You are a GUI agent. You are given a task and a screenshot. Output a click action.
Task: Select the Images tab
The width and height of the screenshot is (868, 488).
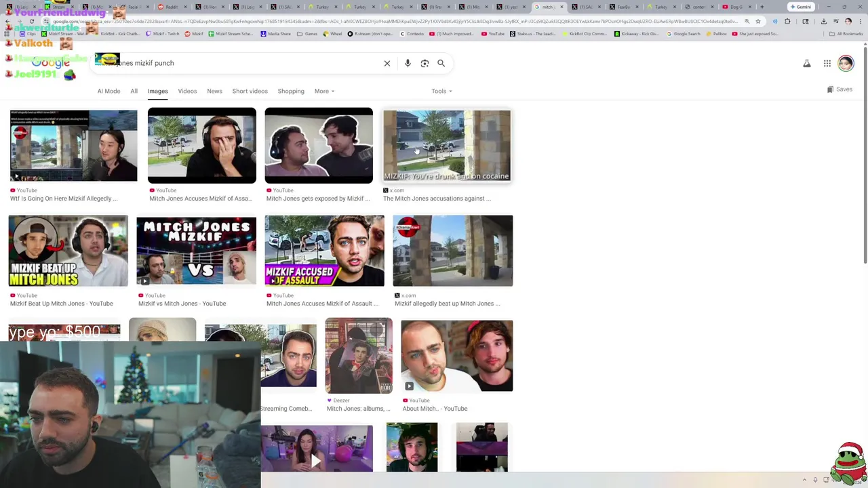(x=157, y=91)
